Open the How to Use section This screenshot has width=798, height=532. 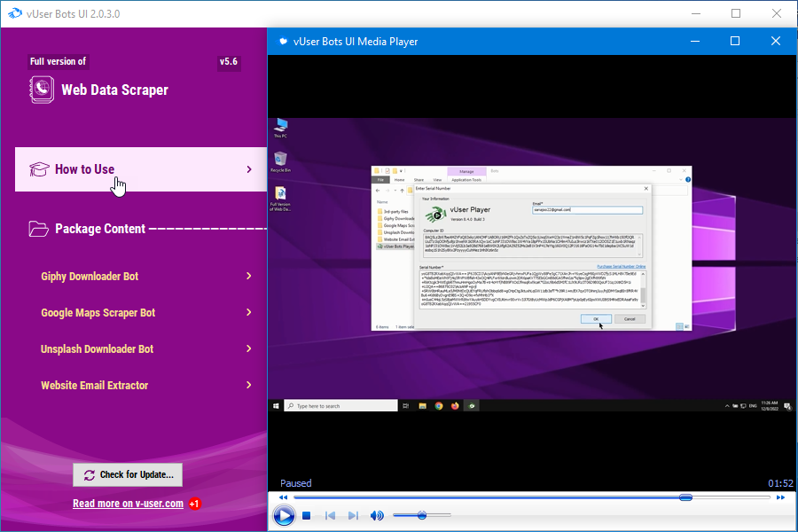(x=141, y=169)
